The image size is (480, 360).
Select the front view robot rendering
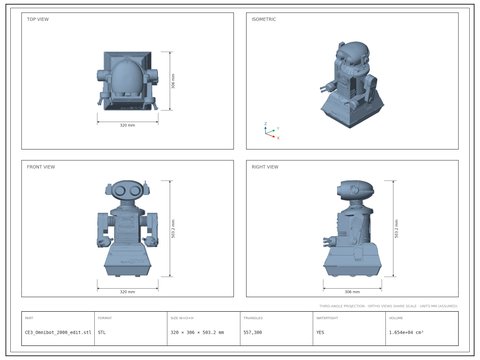point(127,229)
